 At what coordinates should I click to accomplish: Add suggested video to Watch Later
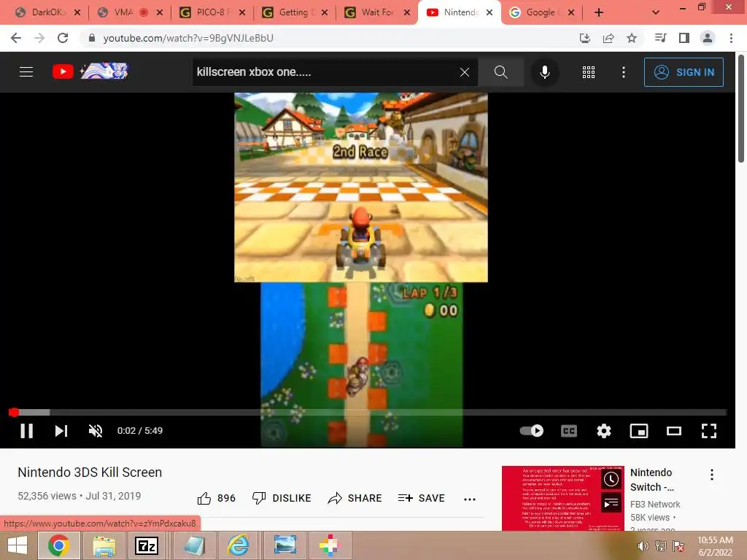pos(611,479)
